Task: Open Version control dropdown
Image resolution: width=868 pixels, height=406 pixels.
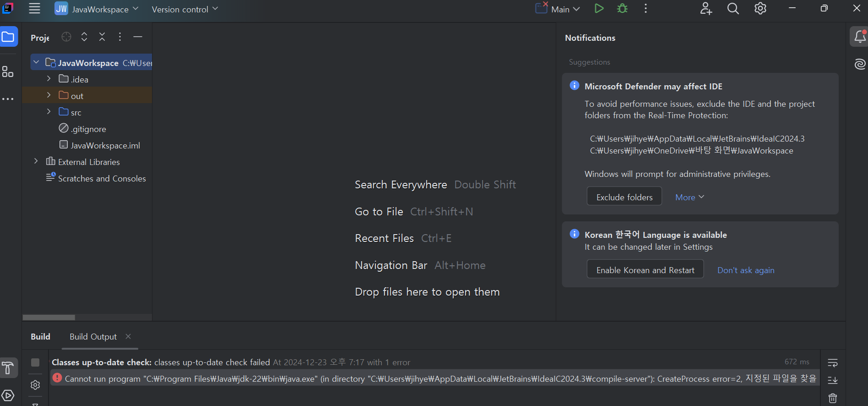Action: [184, 9]
